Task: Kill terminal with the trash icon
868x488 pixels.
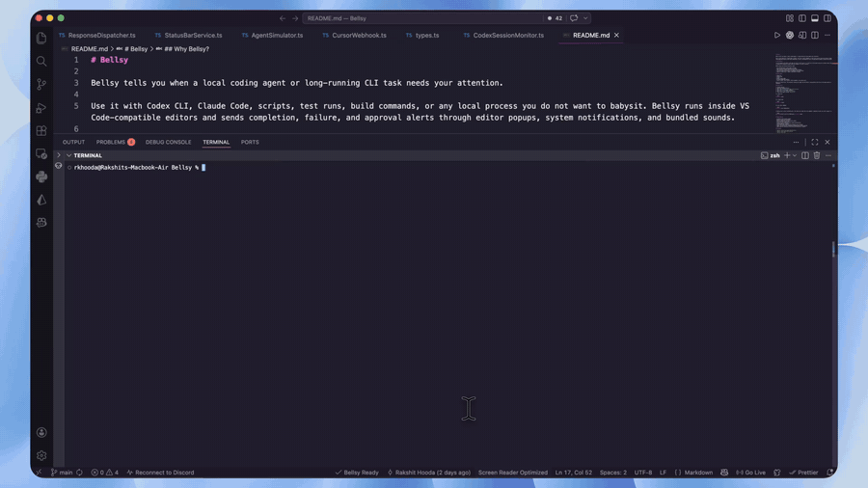Action: coord(817,155)
